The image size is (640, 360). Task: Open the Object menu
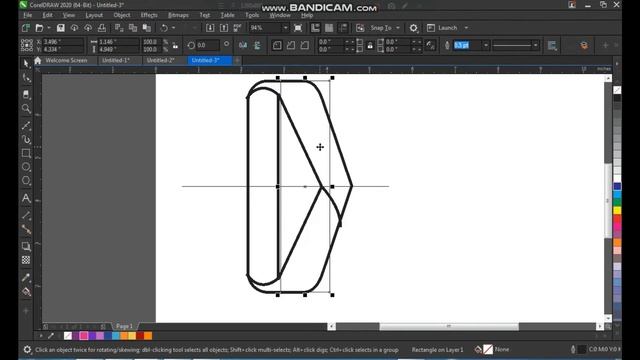tap(122, 15)
